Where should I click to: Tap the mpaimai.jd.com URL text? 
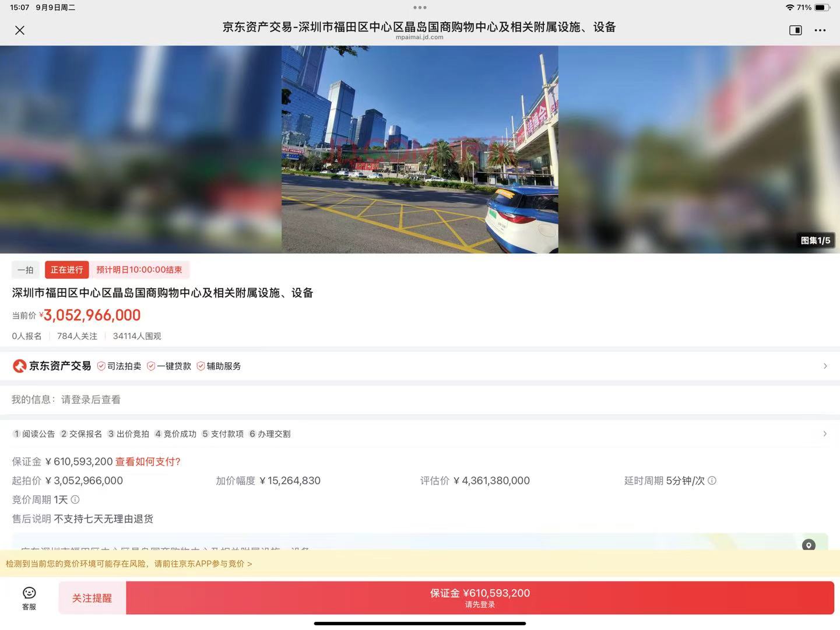[420, 37]
